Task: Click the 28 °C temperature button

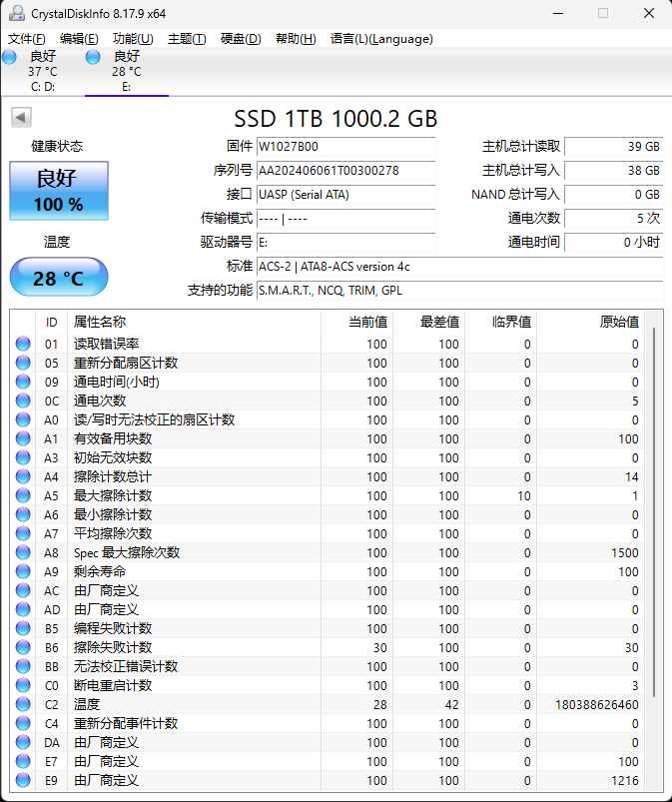Action: tap(59, 278)
